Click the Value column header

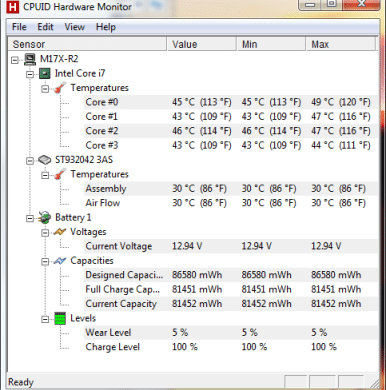pos(202,44)
